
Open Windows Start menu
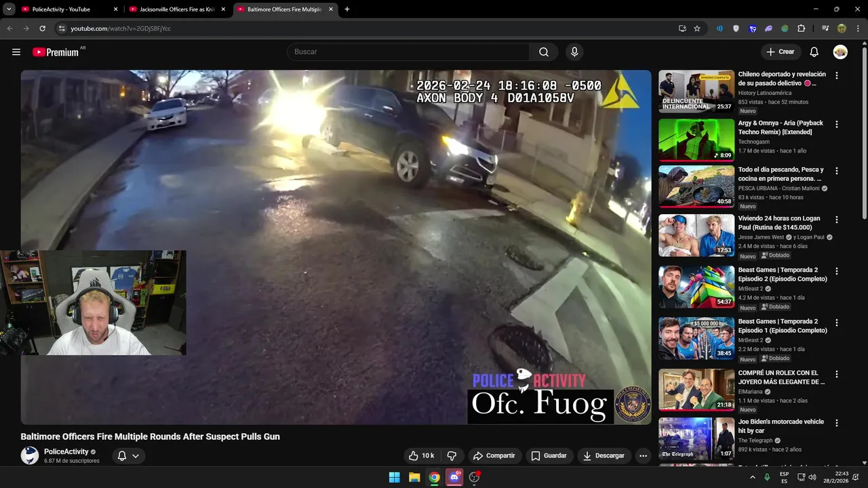(x=394, y=477)
